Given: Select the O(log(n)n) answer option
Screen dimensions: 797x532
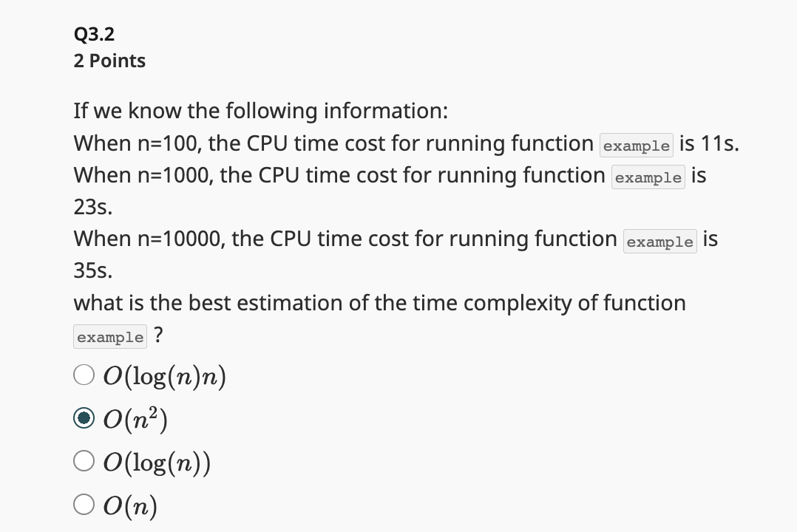Looking at the screenshot, I should coord(84,375).
